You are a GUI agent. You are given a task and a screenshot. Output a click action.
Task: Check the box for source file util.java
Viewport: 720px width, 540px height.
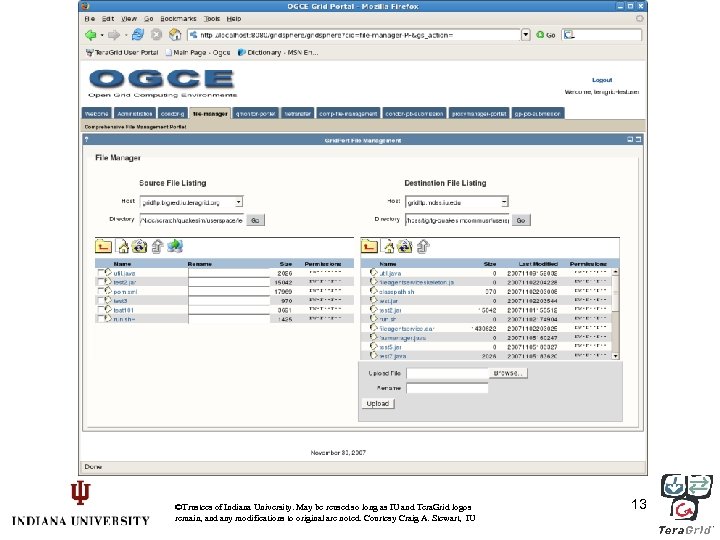pyautogui.click(x=101, y=273)
